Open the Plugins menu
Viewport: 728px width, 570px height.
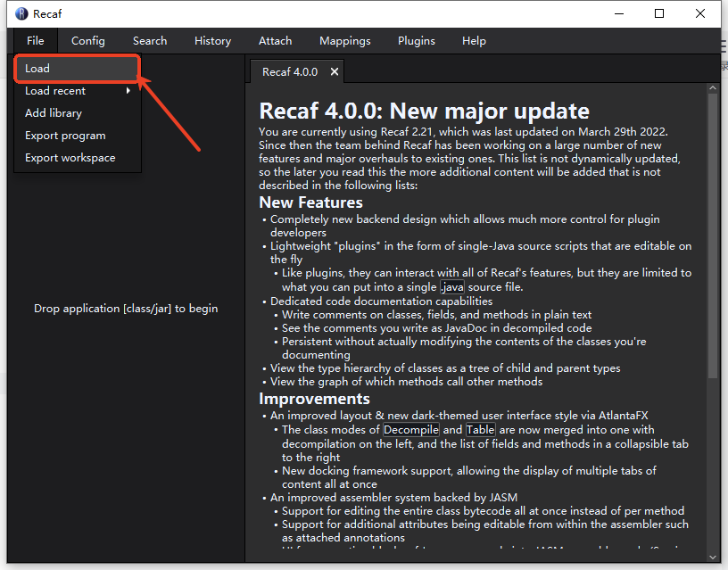point(416,41)
